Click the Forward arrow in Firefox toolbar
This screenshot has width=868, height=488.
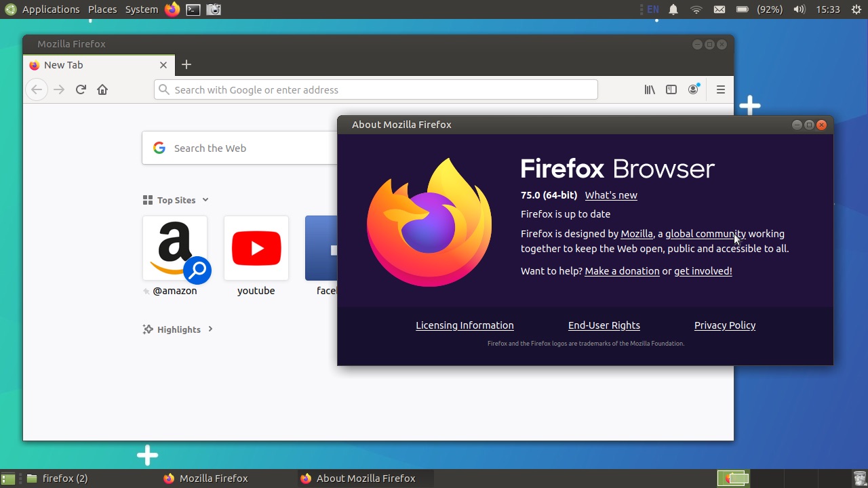pos(59,89)
